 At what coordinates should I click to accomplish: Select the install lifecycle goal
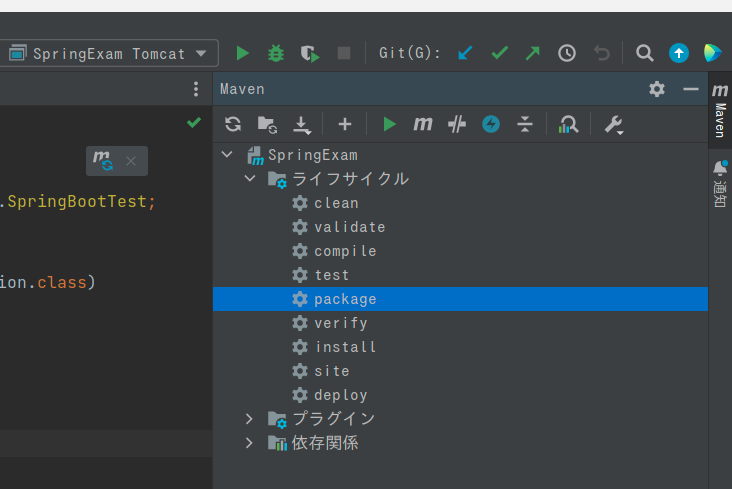345,347
